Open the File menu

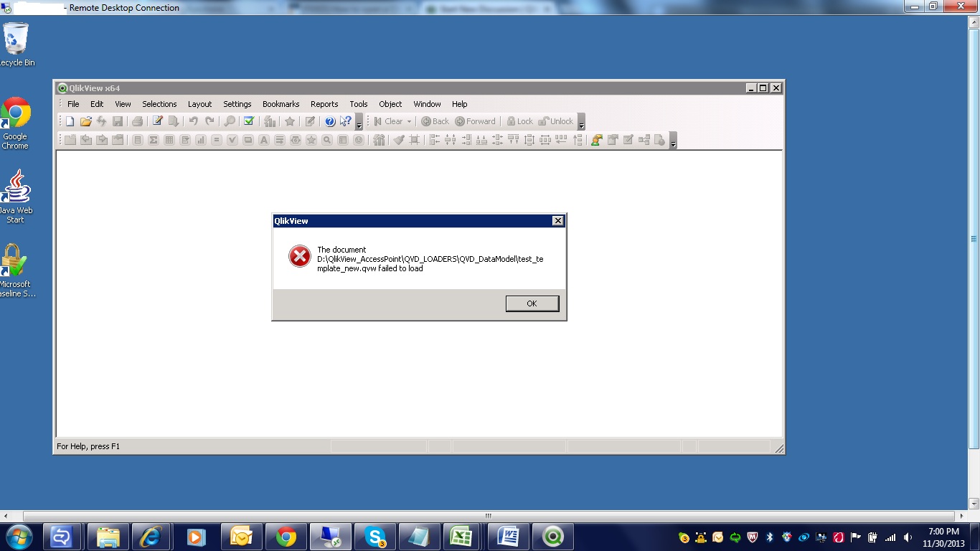(73, 104)
